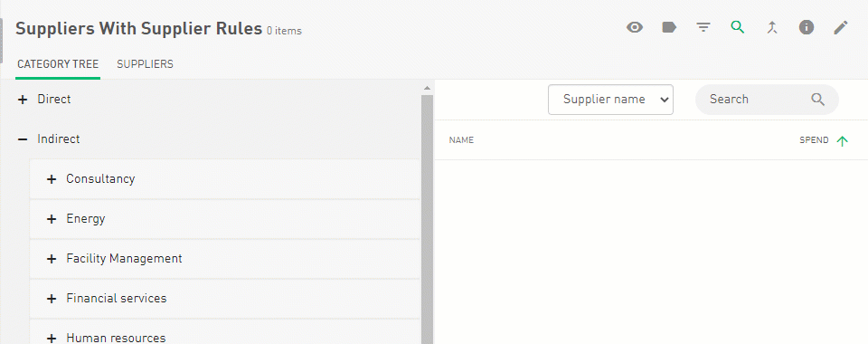868x344 pixels.
Task: Select the Facility Management category row
Action: (225, 259)
